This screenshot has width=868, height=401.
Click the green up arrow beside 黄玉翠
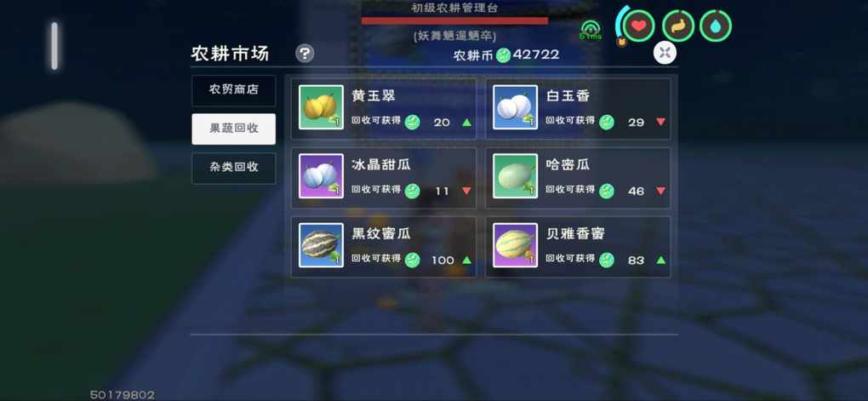(x=466, y=122)
